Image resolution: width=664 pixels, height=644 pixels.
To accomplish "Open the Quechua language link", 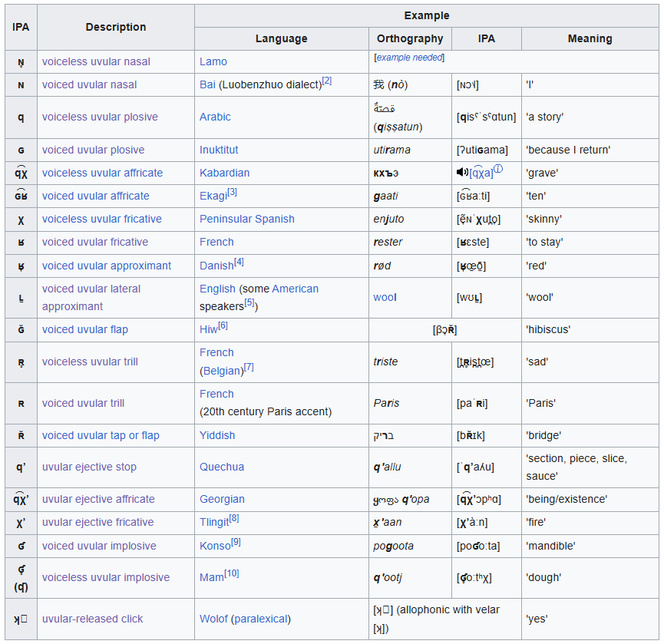I will coord(222,467).
